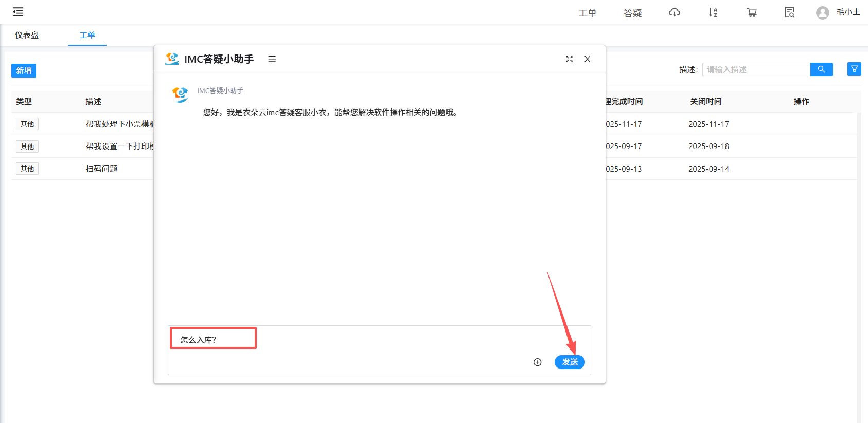The image size is (868, 423).
Task: Click the IMC assistant logo in the dialog title
Action: 172,59
